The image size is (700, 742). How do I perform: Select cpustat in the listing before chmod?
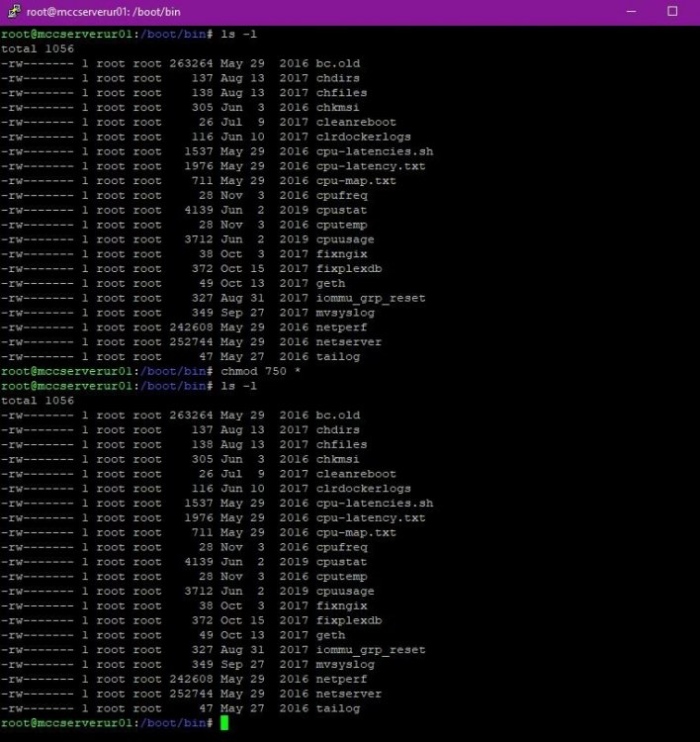(341, 210)
